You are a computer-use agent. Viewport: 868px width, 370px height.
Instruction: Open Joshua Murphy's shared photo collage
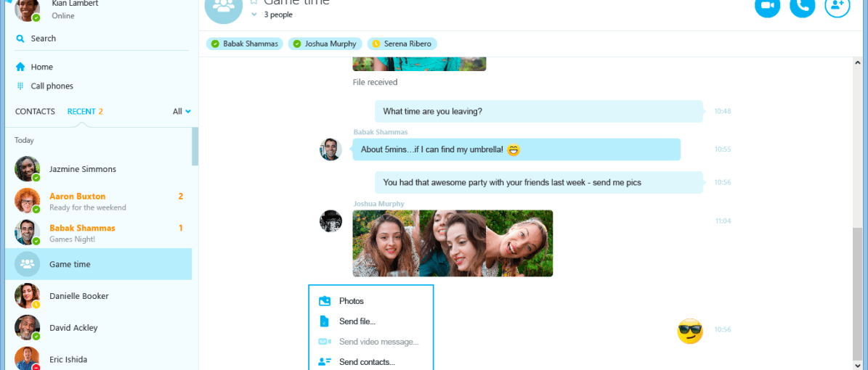coord(453,243)
